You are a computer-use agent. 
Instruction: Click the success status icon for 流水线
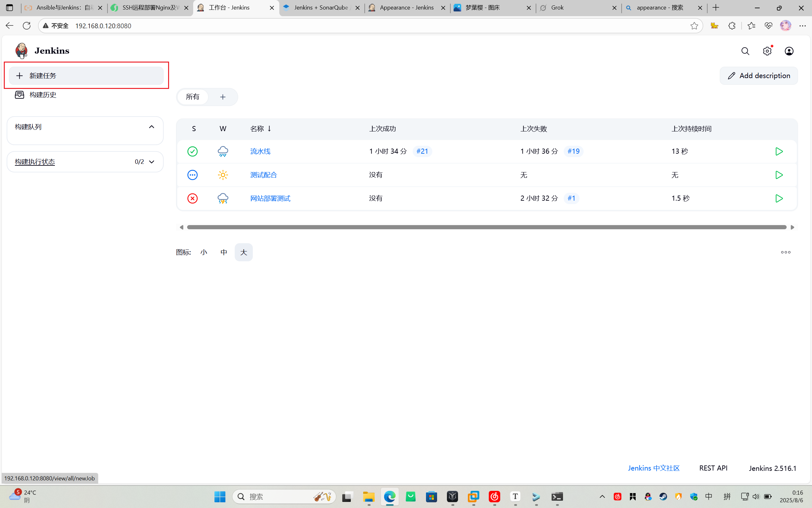tap(193, 151)
